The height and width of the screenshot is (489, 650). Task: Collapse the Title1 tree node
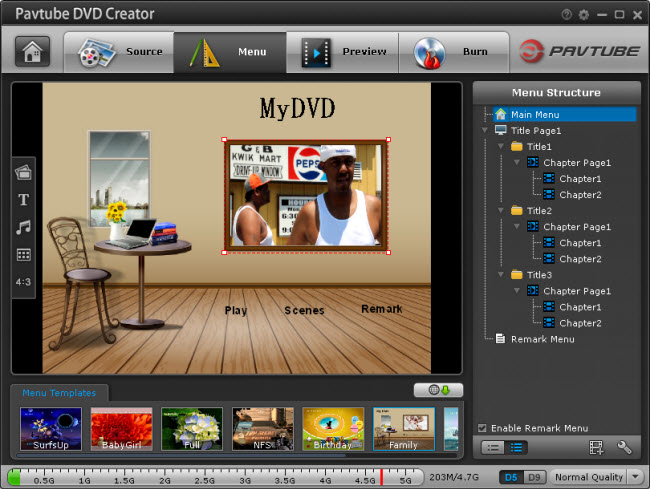coord(501,147)
